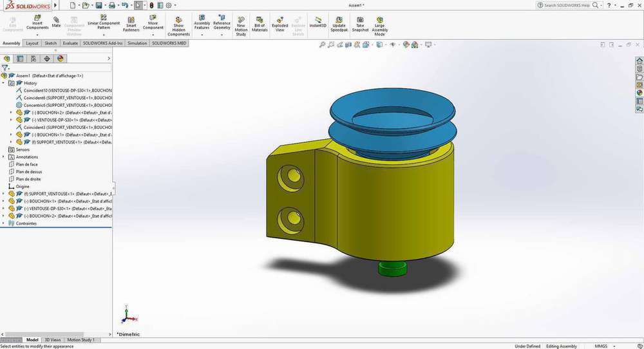Click the Insert Components tool

37,23
